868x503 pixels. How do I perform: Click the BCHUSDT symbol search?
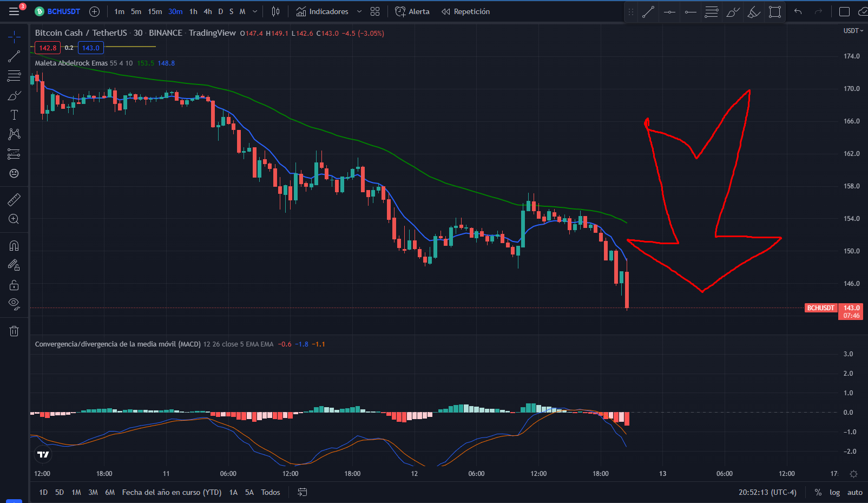coord(58,11)
